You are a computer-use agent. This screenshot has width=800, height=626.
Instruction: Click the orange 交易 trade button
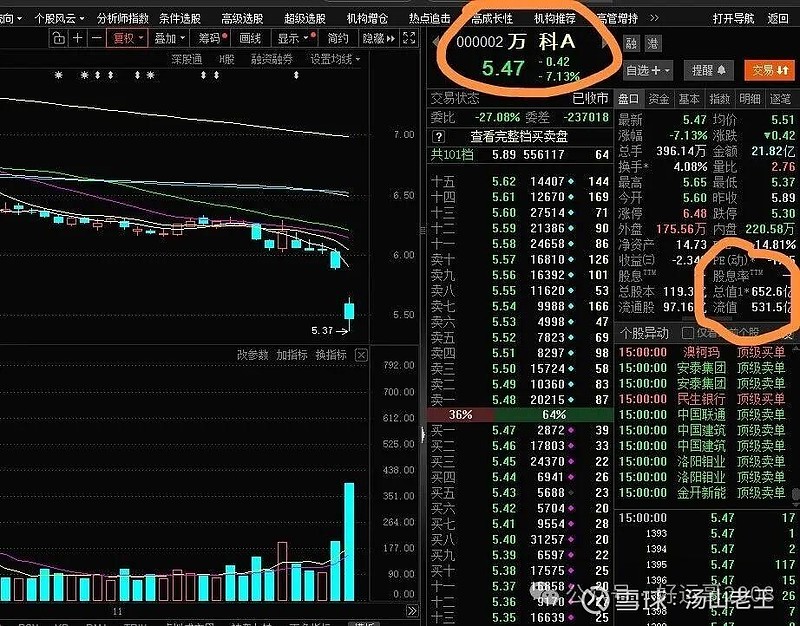(770, 69)
